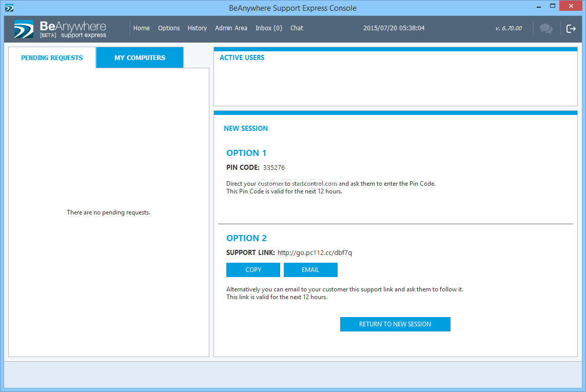Copy the support link
This screenshot has width=586, height=392.
253,270
